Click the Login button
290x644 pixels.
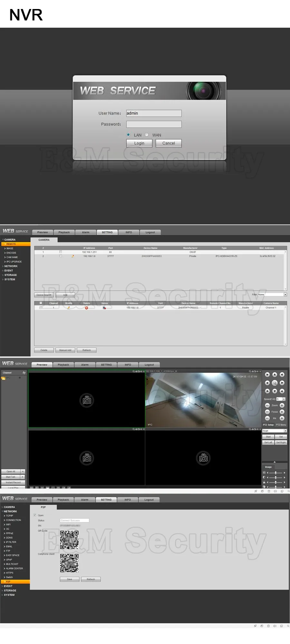(x=139, y=143)
